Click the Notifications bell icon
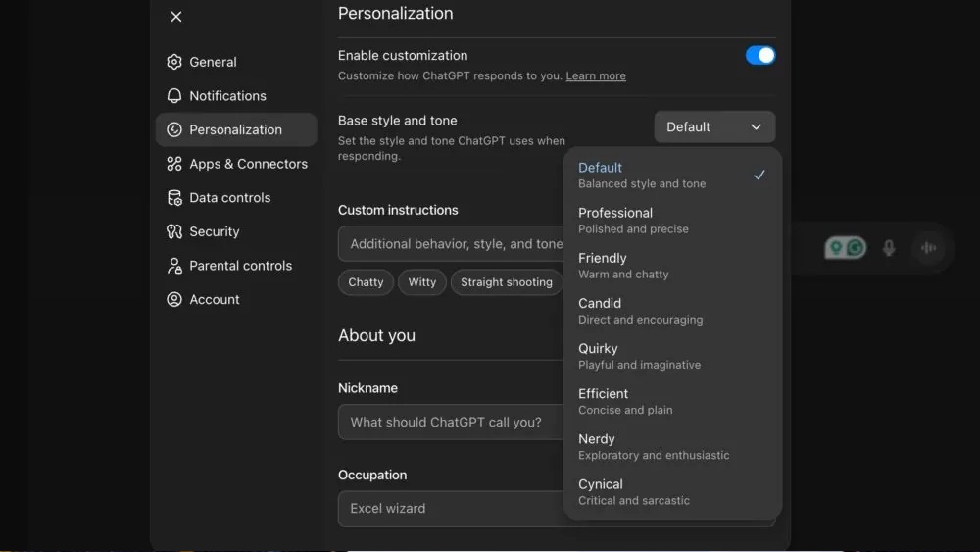The image size is (980, 552). click(174, 96)
